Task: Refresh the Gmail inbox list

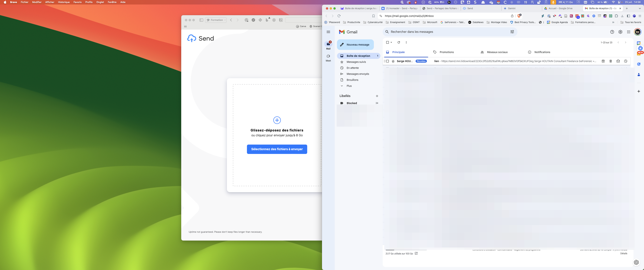Action: click(x=399, y=42)
